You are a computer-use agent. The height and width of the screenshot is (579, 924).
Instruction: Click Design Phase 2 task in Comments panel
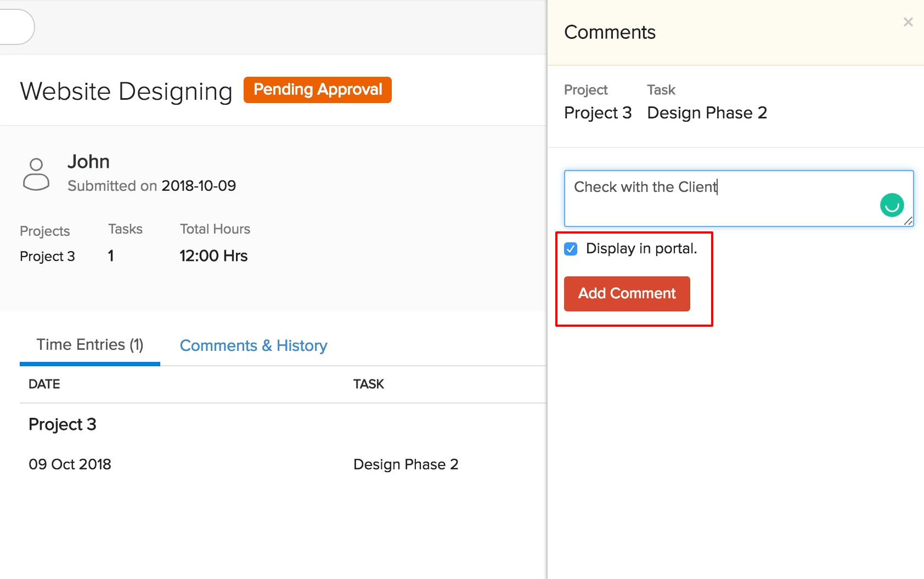pos(707,113)
